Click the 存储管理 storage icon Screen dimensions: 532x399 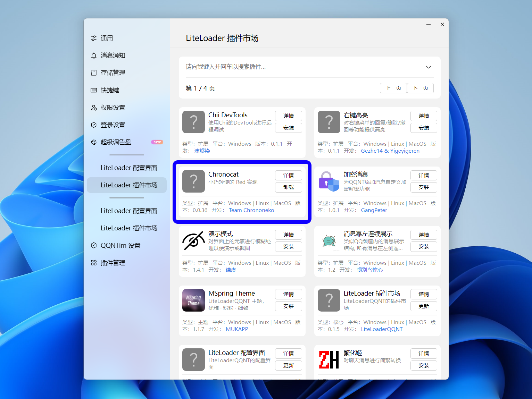(94, 73)
